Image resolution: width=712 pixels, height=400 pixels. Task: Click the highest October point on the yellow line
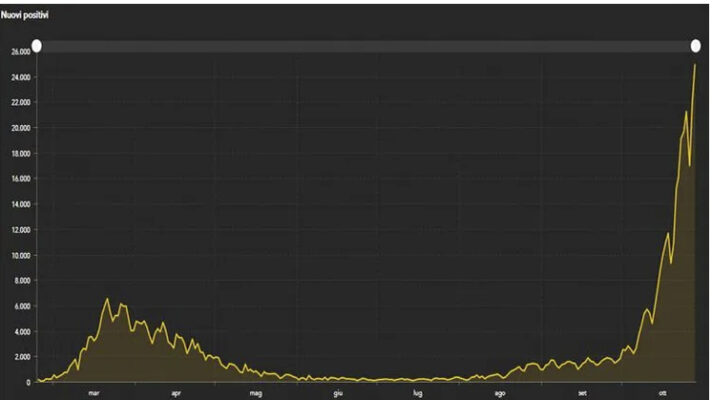tap(695, 65)
